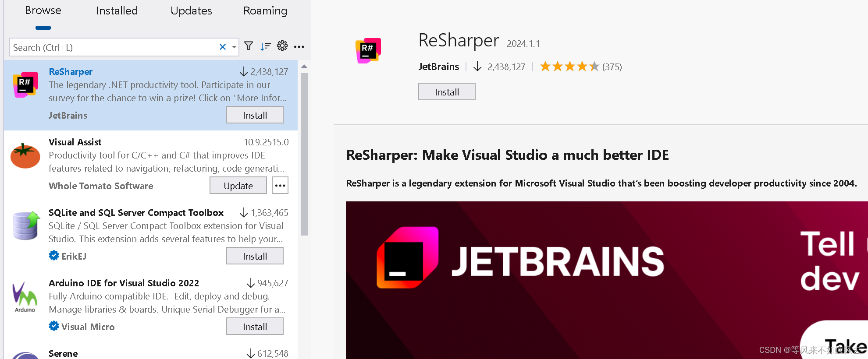Expand the search history dropdown arrow
The image size is (868, 359).
234,47
